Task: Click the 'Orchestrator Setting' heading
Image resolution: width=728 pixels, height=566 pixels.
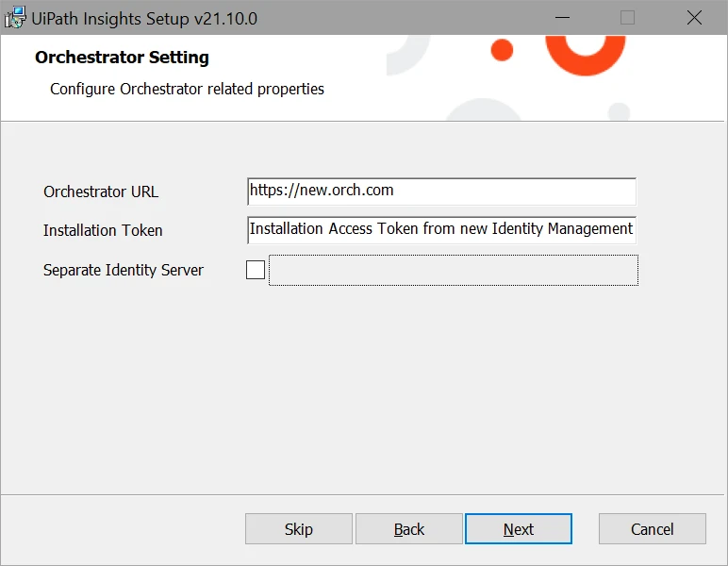Action: pos(122,58)
